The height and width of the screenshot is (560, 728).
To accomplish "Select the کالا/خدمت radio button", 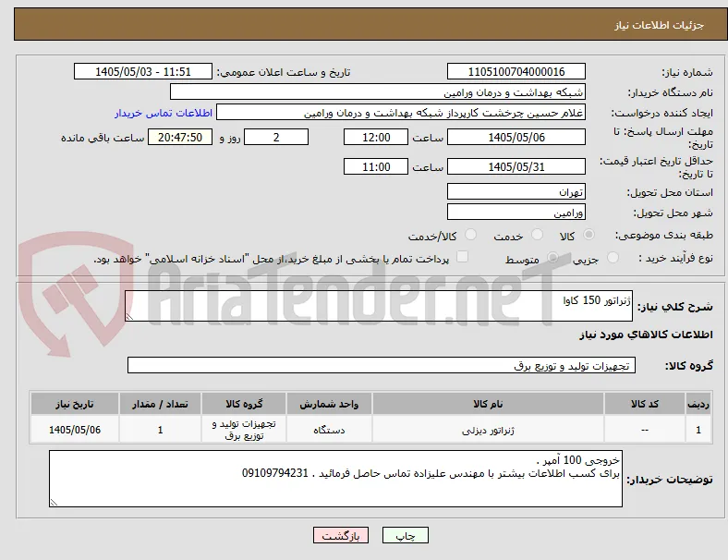I will [x=471, y=235].
